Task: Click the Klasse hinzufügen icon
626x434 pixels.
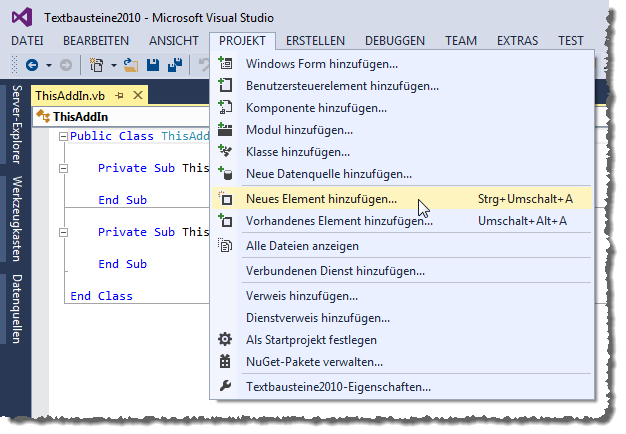Action: tap(225, 151)
